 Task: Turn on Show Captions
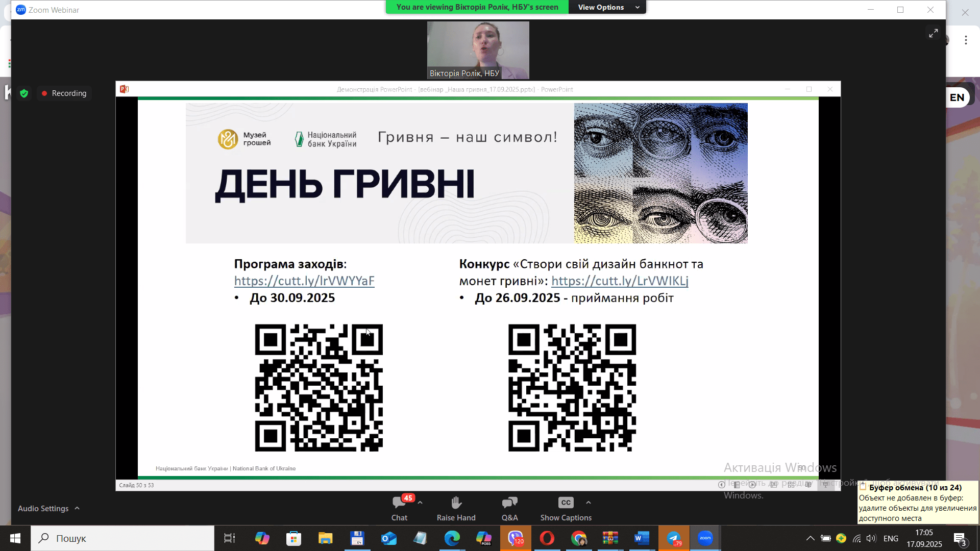click(566, 508)
